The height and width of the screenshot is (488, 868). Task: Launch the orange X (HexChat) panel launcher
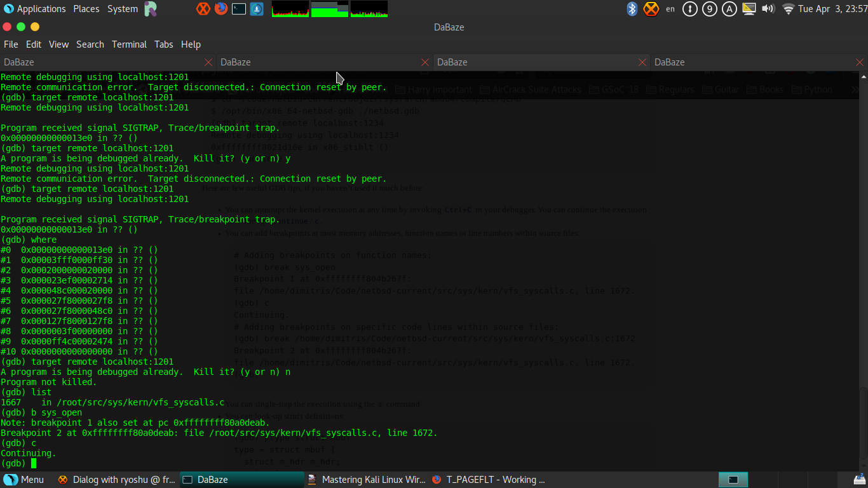(203, 9)
